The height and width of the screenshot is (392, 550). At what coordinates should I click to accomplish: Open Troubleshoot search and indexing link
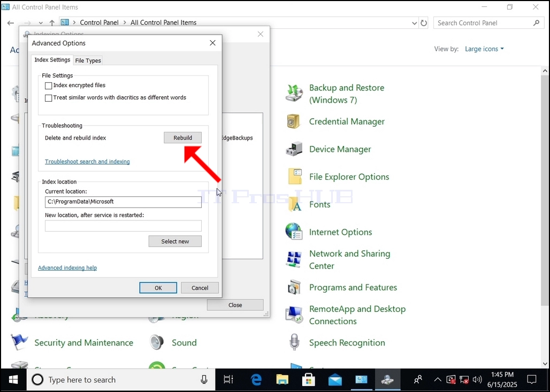coord(87,162)
